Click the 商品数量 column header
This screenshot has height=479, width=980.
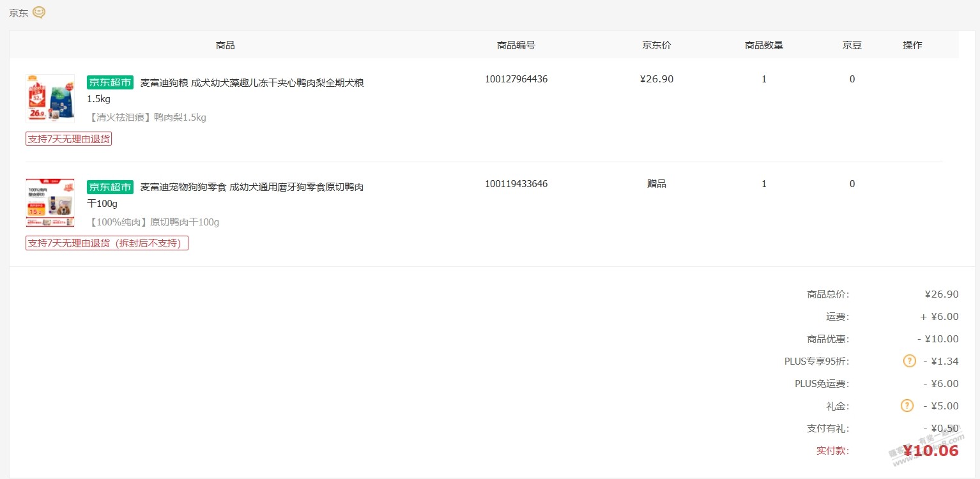click(x=764, y=45)
